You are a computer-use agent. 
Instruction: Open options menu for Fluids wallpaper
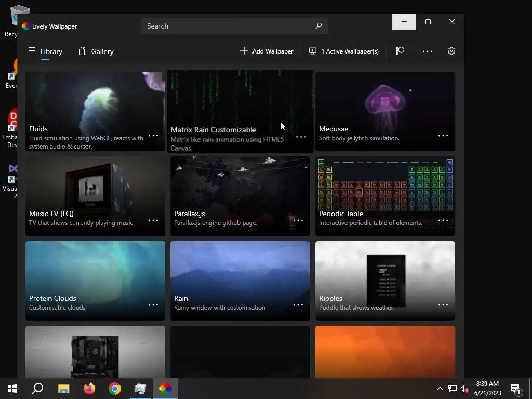(153, 136)
